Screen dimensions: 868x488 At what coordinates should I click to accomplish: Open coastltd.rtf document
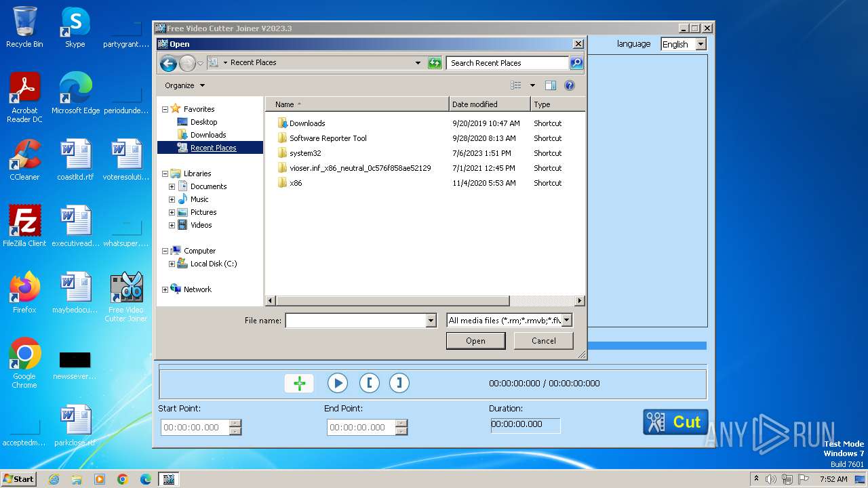tap(75, 161)
